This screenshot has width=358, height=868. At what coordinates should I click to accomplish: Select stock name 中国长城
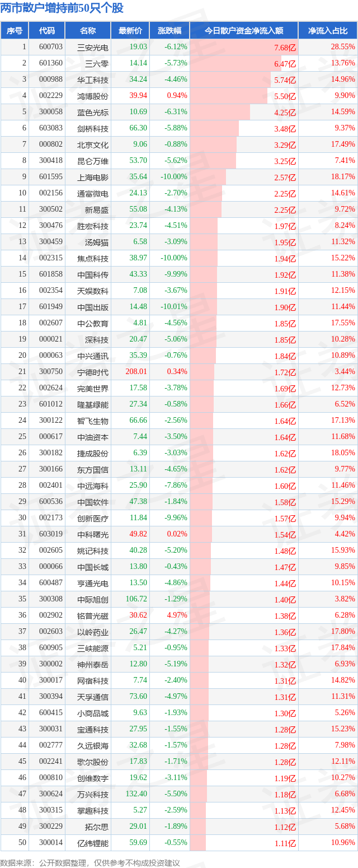93,567
